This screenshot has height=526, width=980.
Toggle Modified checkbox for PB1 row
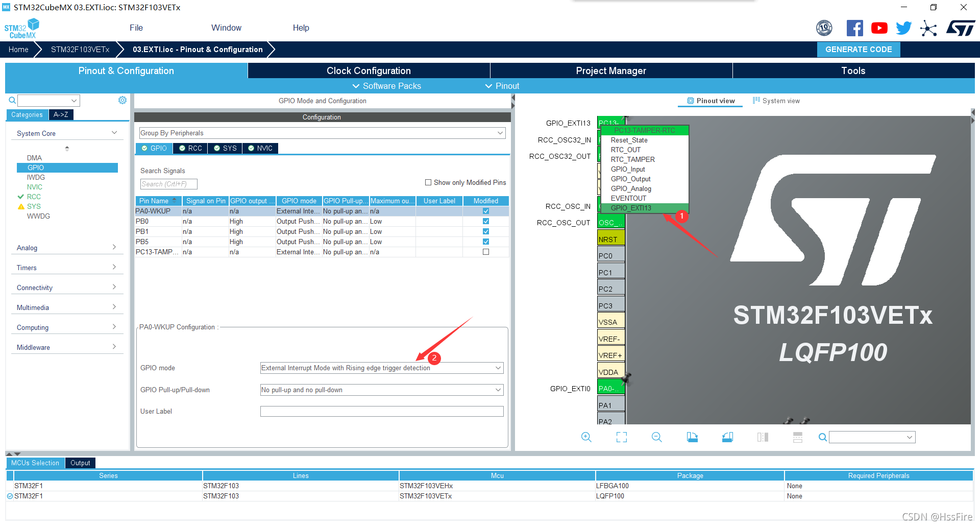click(486, 231)
